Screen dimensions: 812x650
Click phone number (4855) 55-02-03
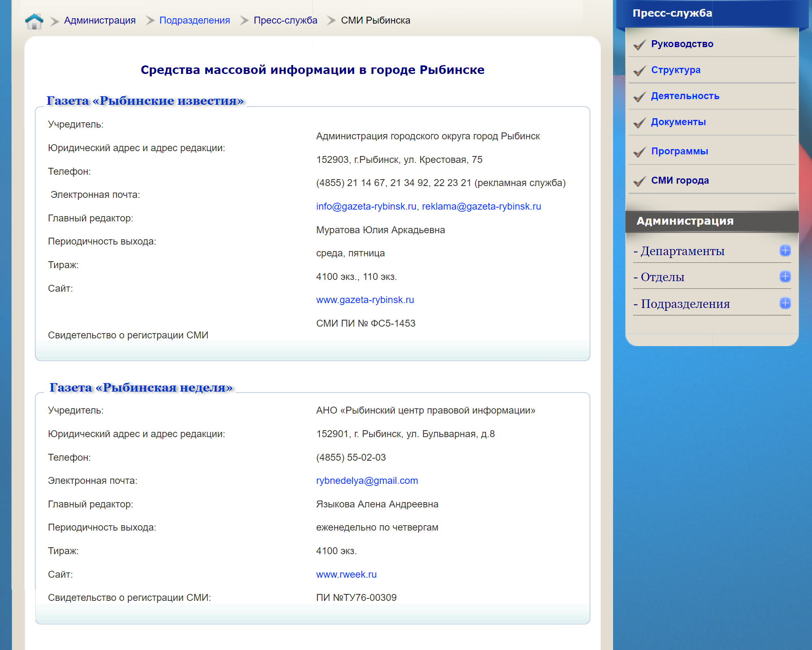351,457
